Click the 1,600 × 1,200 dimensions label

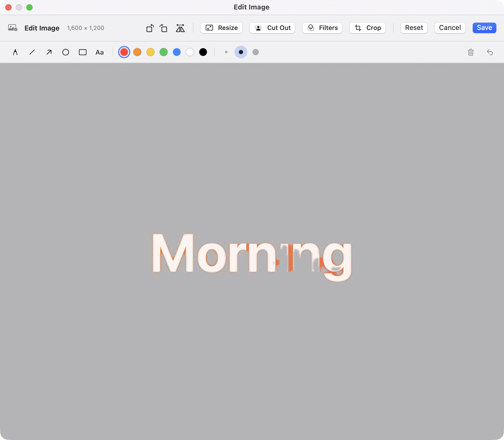pyautogui.click(x=85, y=28)
